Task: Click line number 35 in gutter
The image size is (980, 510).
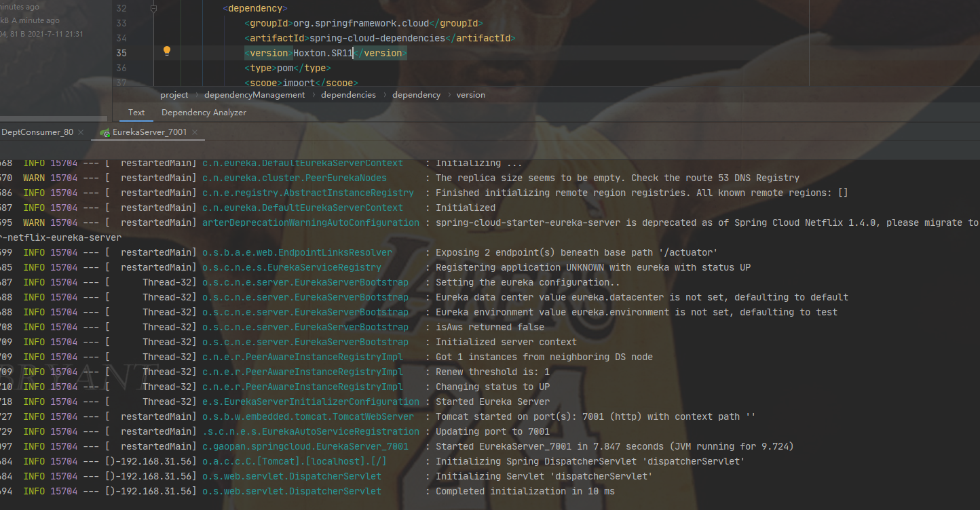Action: pos(121,53)
